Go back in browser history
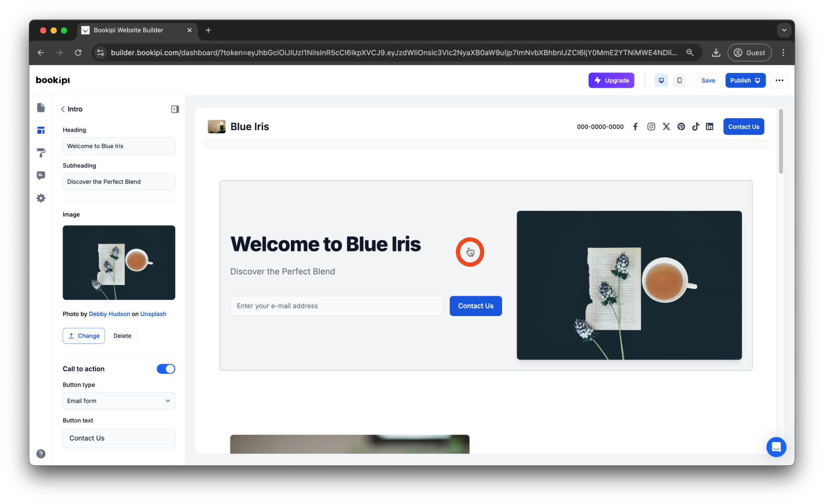The image size is (824, 504). [41, 52]
